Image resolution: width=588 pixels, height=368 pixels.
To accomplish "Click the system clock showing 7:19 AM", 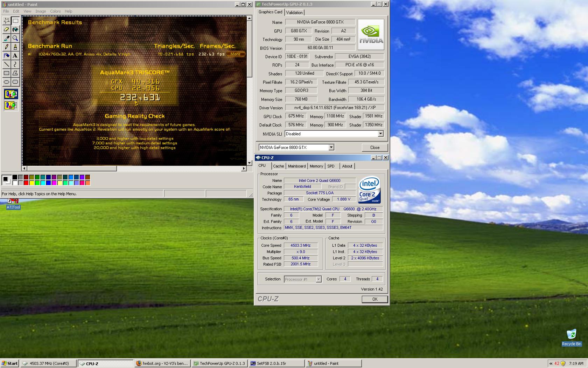I will tap(576, 363).
